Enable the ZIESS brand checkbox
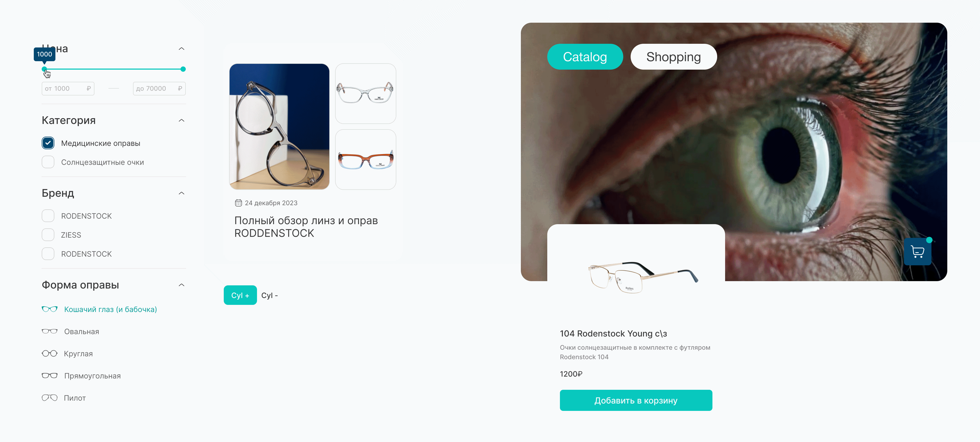980x442 pixels. (x=48, y=235)
